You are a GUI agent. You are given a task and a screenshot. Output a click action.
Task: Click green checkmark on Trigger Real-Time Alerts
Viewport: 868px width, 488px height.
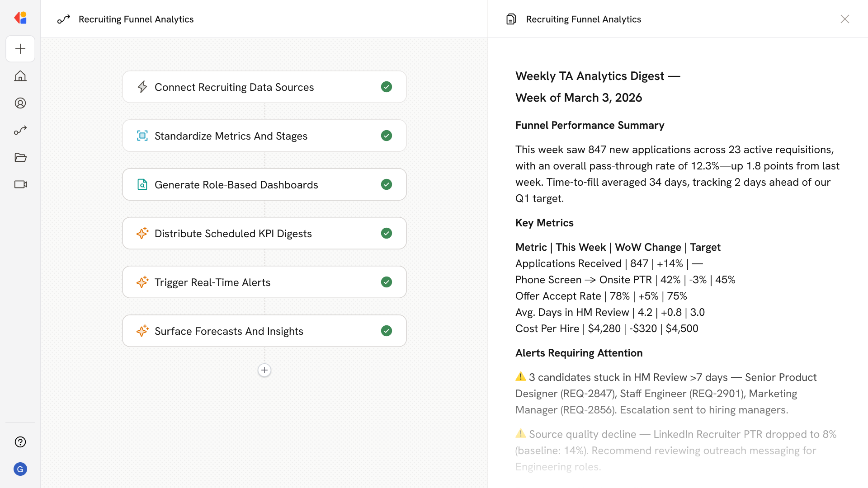click(x=386, y=282)
